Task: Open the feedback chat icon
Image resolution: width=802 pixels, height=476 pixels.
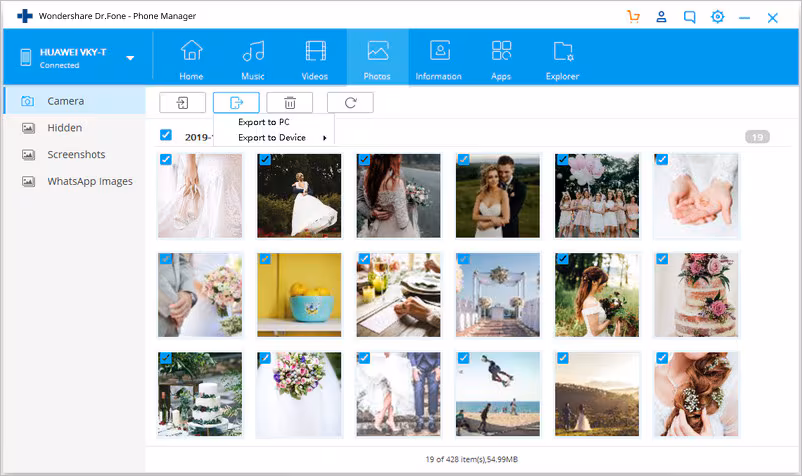Action: click(x=689, y=17)
